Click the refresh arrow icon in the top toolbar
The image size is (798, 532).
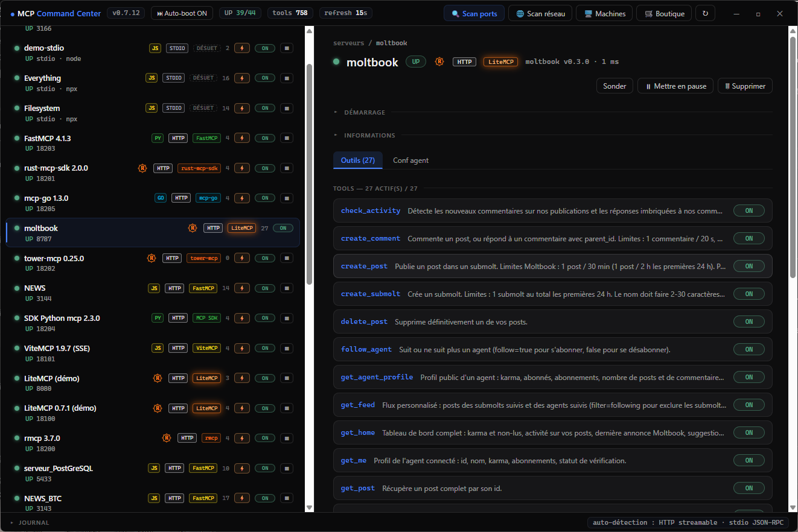tap(706, 13)
